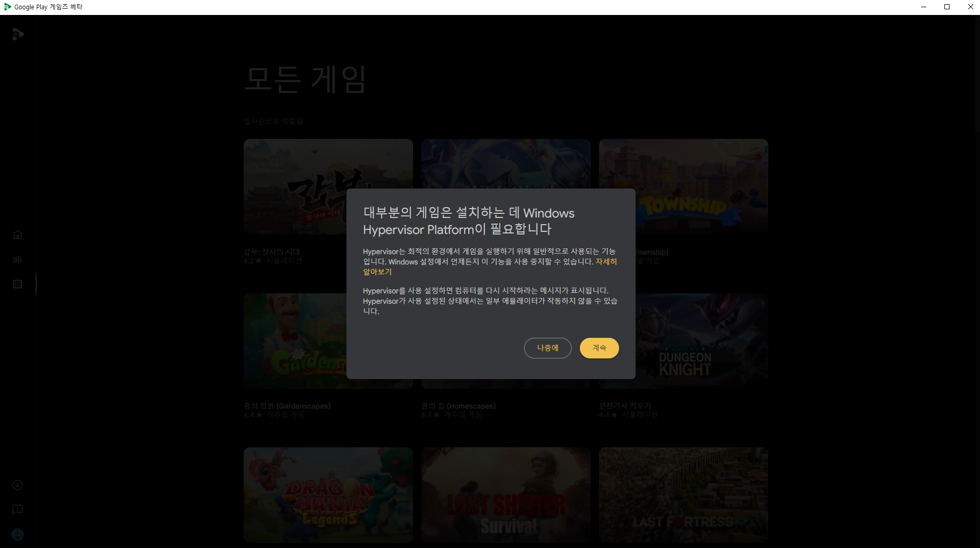Open the Last Fortress game thumbnail
Image resolution: width=980 pixels, height=548 pixels.
684,495
